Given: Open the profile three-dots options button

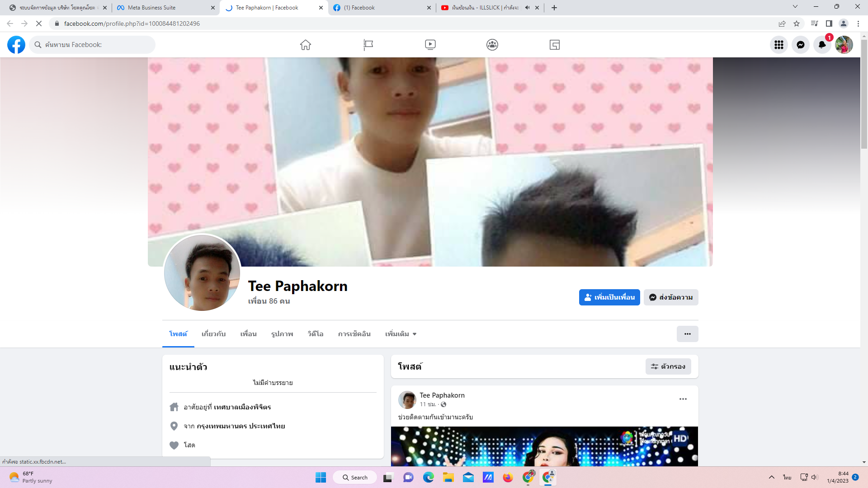Looking at the screenshot, I should pyautogui.click(x=687, y=334).
